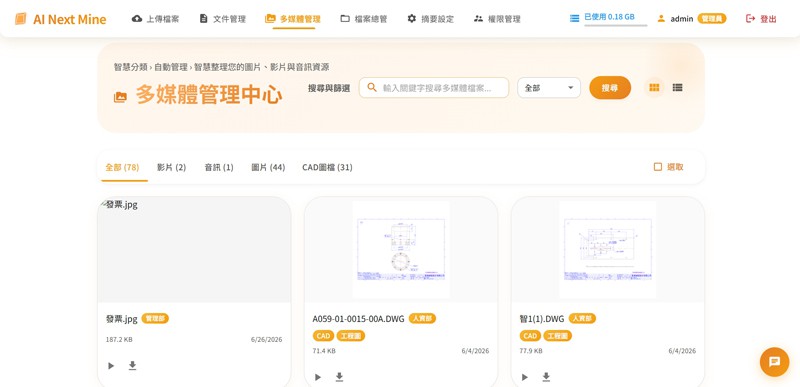Click the A059-01-0015-00A.DWG file name
This screenshot has height=387, width=800.
point(358,319)
